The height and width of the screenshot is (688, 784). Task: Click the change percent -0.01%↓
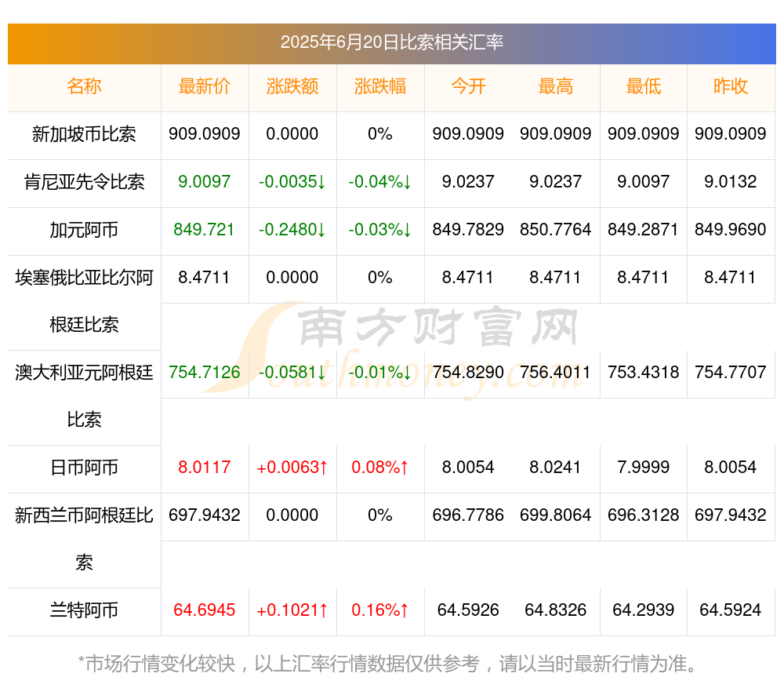tap(380, 373)
